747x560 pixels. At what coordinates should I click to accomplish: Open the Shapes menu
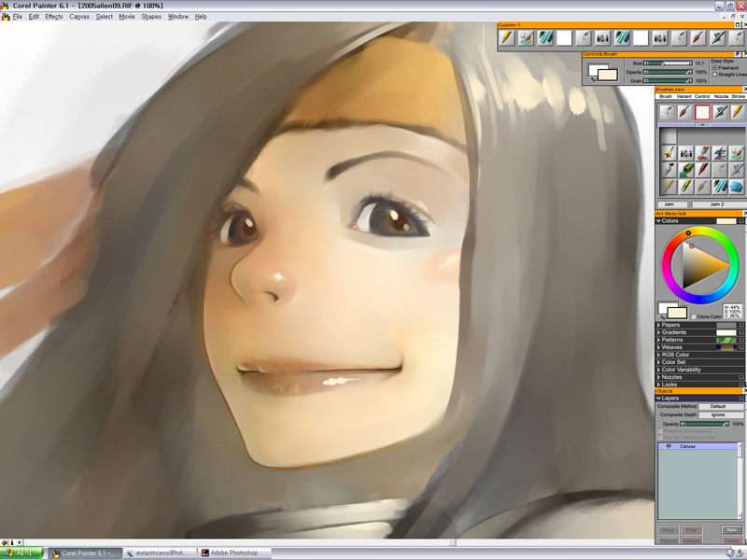pyautogui.click(x=151, y=16)
